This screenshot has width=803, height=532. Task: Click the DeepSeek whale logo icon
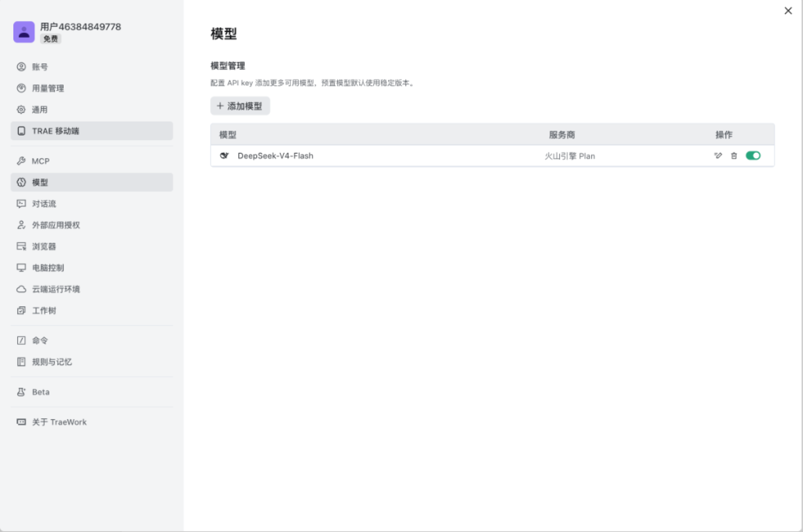pyautogui.click(x=224, y=156)
